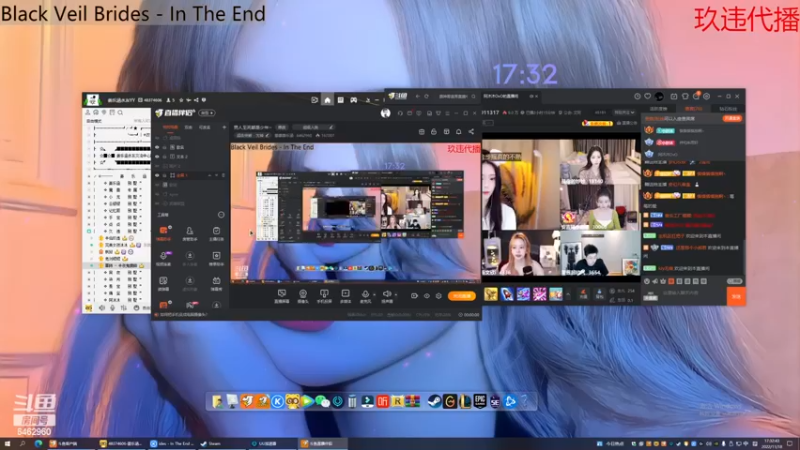This screenshot has height=450, width=800.
Task: Click the recharge button right of gifts
Action: [583, 294]
